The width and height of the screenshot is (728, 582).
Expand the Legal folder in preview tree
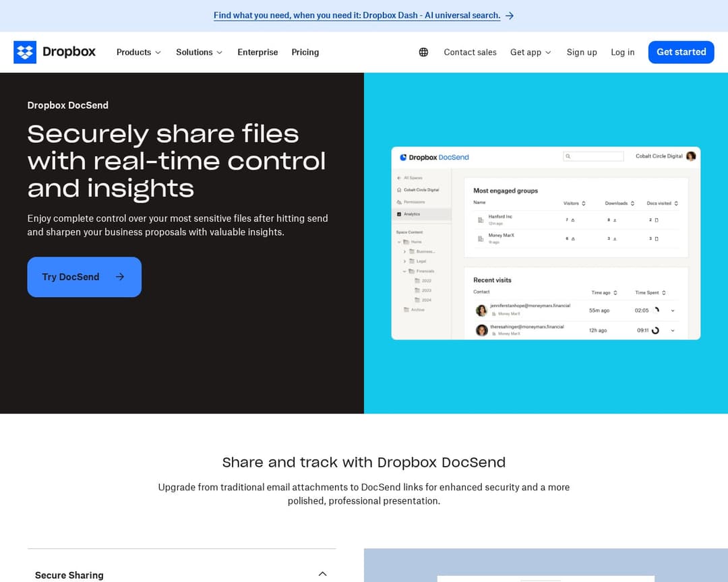tap(404, 261)
